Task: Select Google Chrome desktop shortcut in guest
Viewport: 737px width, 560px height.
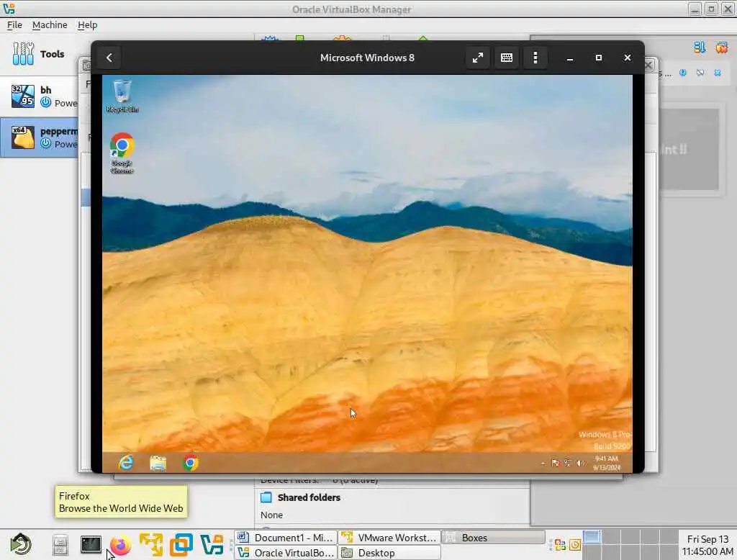Action: [122, 153]
